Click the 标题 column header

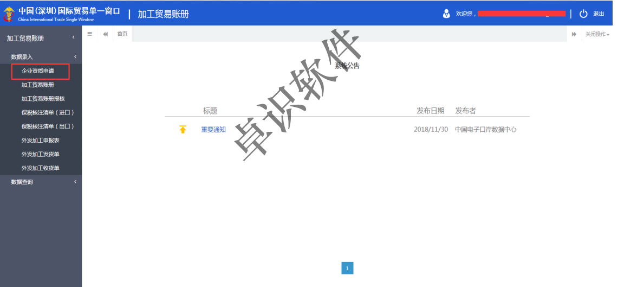tap(210, 111)
